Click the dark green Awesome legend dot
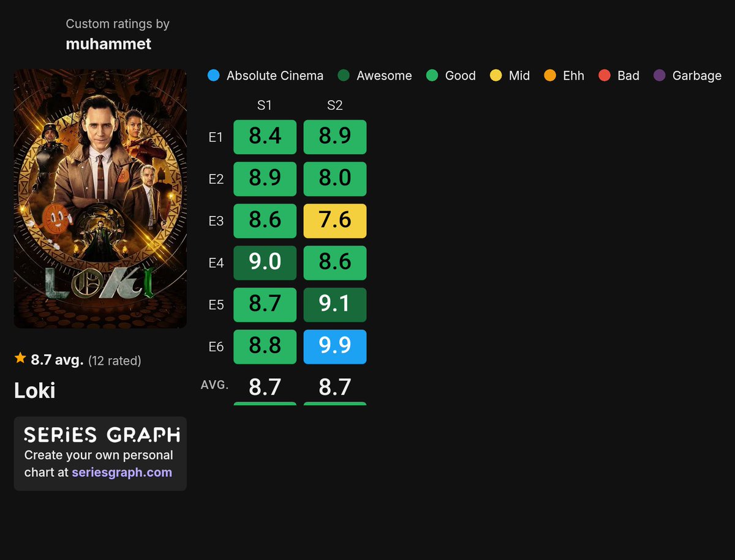 [x=344, y=76]
